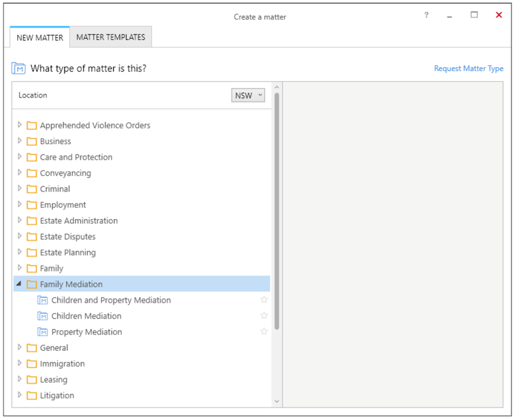Toggle the star for Children Mediation

pos(264,316)
